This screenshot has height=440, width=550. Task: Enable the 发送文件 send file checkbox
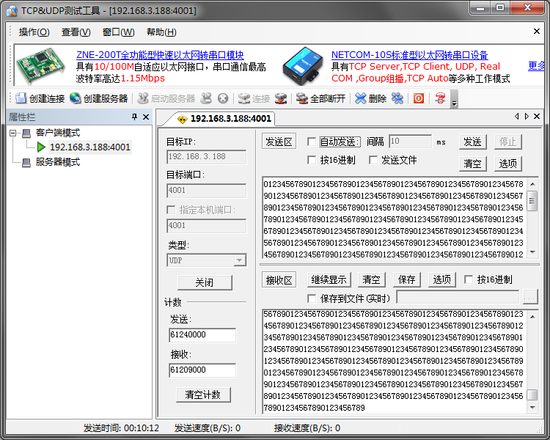coord(373,160)
